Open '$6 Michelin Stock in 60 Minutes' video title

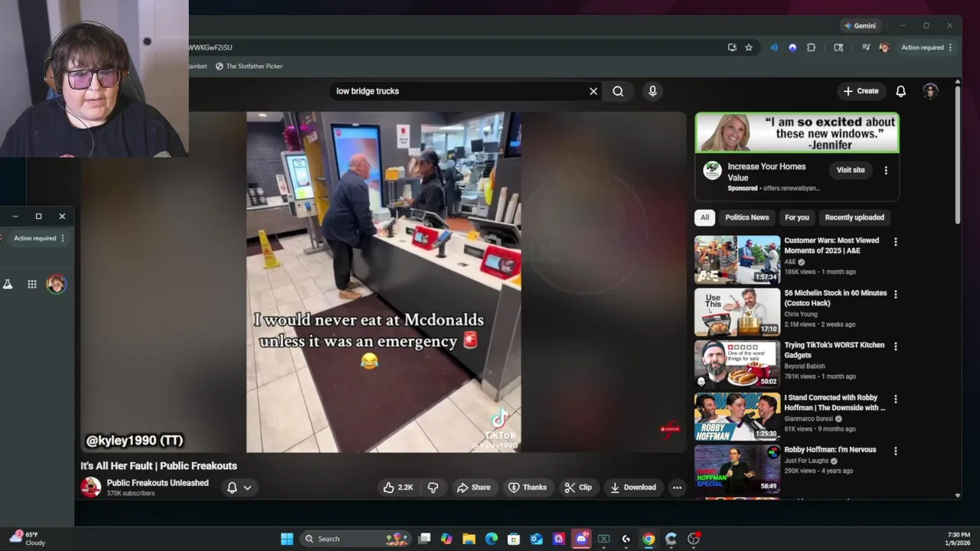point(835,298)
